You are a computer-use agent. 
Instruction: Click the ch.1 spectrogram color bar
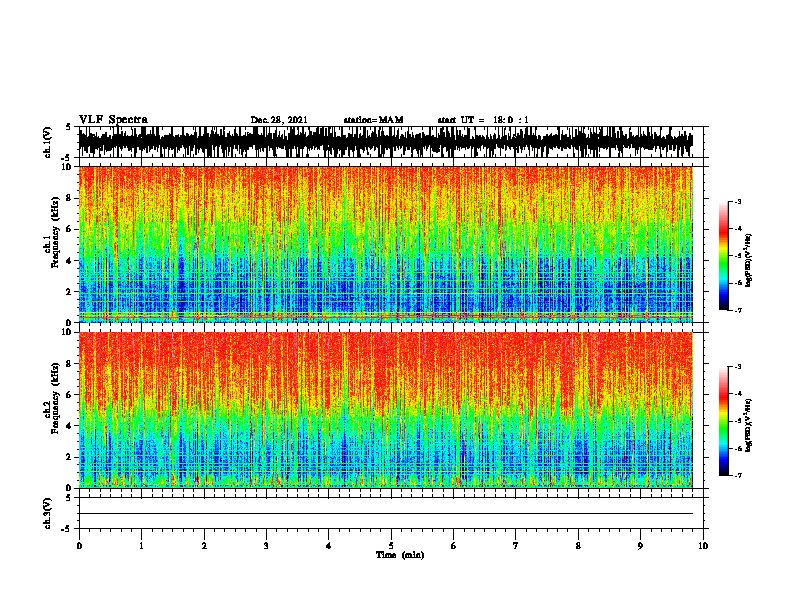pyautogui.click(x=723, y=256)
